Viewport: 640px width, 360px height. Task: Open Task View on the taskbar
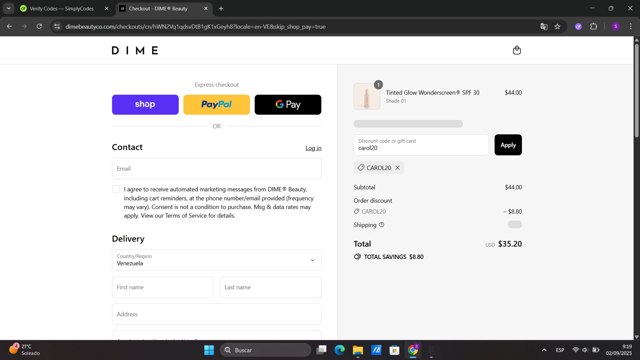click(322, 350)
